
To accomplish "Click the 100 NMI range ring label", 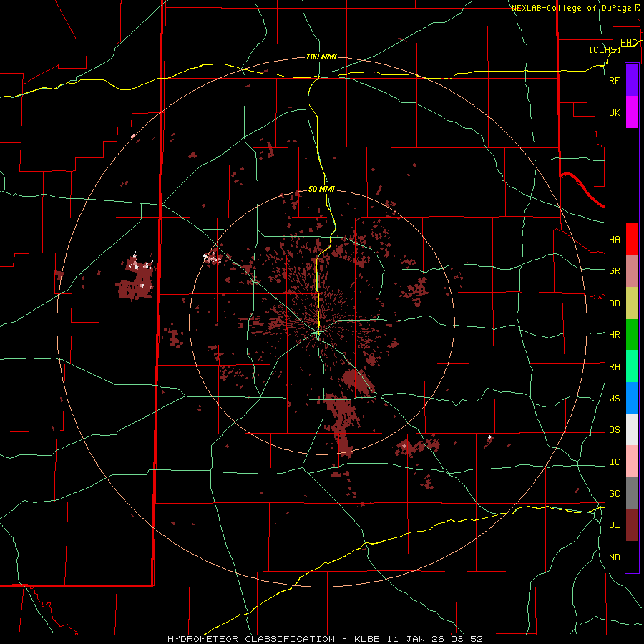I will click(x=321, y=57).
